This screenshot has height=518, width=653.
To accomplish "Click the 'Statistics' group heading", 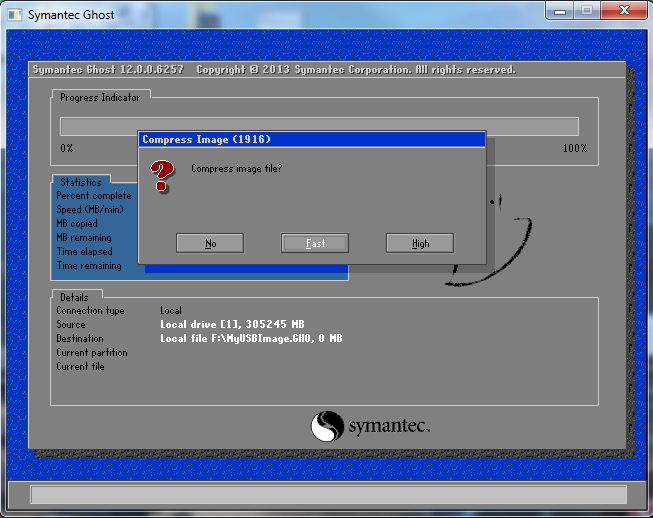I will coord(81,182).
